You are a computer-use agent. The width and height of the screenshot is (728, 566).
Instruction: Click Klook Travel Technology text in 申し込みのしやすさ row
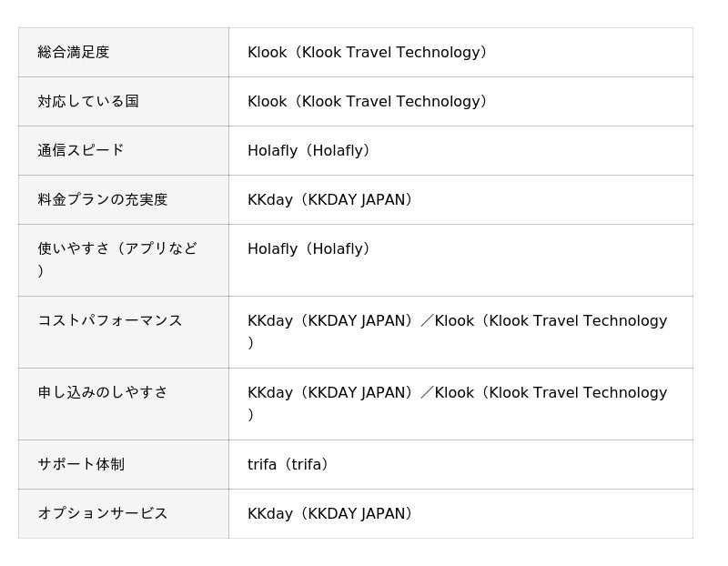coord(577,393)
